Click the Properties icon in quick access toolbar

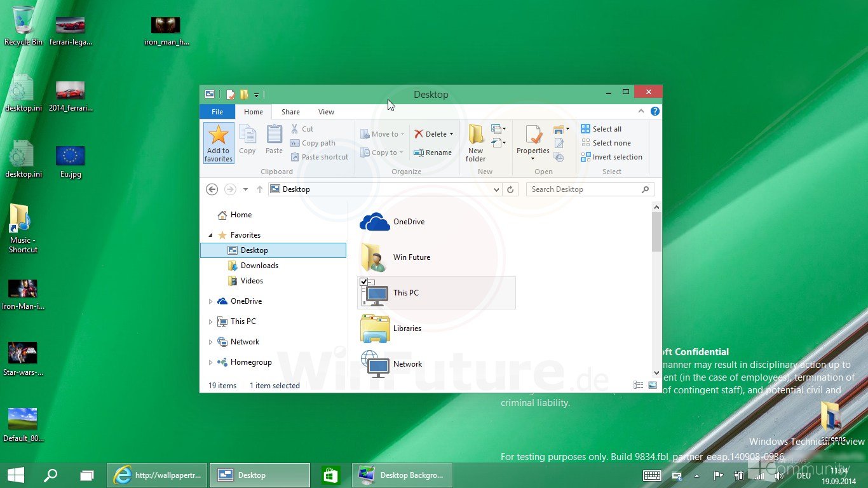click(230, 95)
